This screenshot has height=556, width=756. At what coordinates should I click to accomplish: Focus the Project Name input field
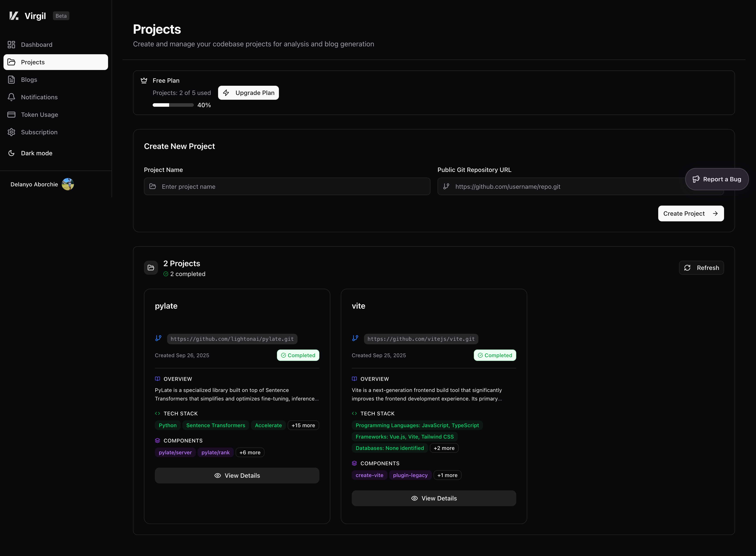click(287, 186)
